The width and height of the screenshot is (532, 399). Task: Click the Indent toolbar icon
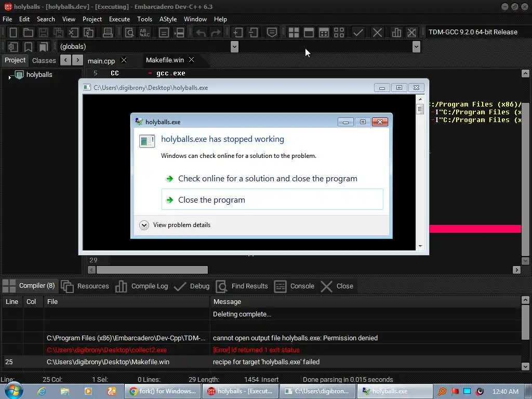point(238,33)
